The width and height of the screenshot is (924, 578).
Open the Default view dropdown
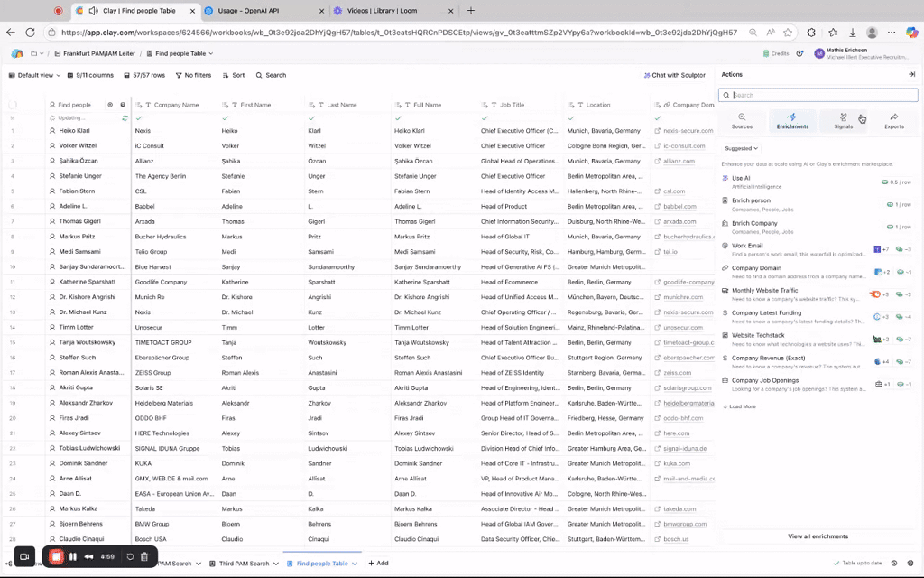(34, 75)
